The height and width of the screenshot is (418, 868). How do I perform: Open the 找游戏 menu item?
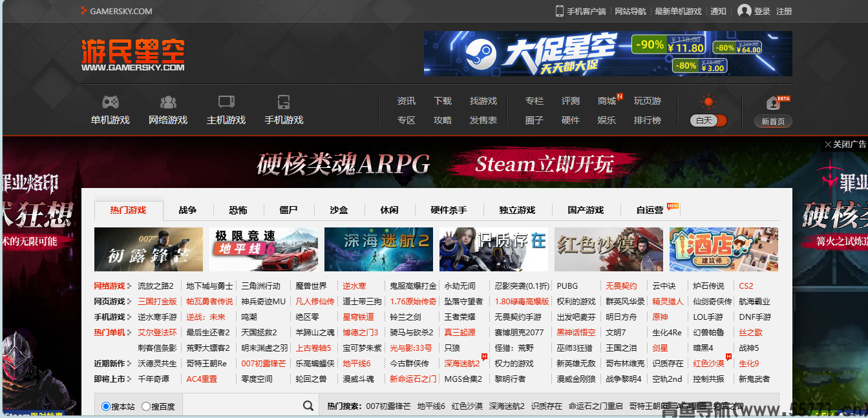[483, 101]
